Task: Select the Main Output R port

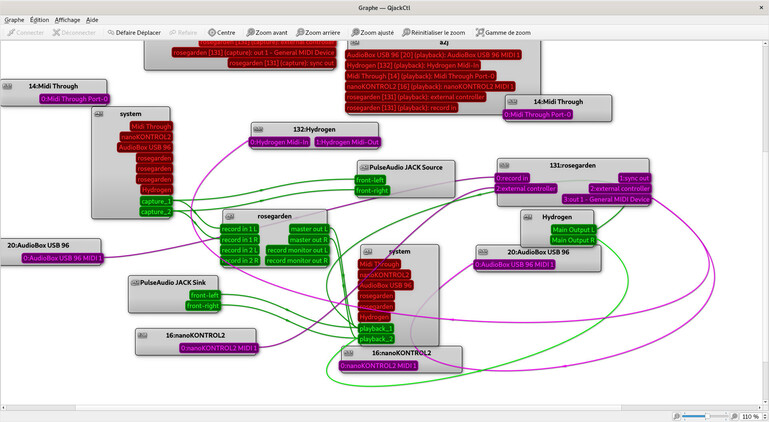Action: pyautogui.click(x=573, y=240)
